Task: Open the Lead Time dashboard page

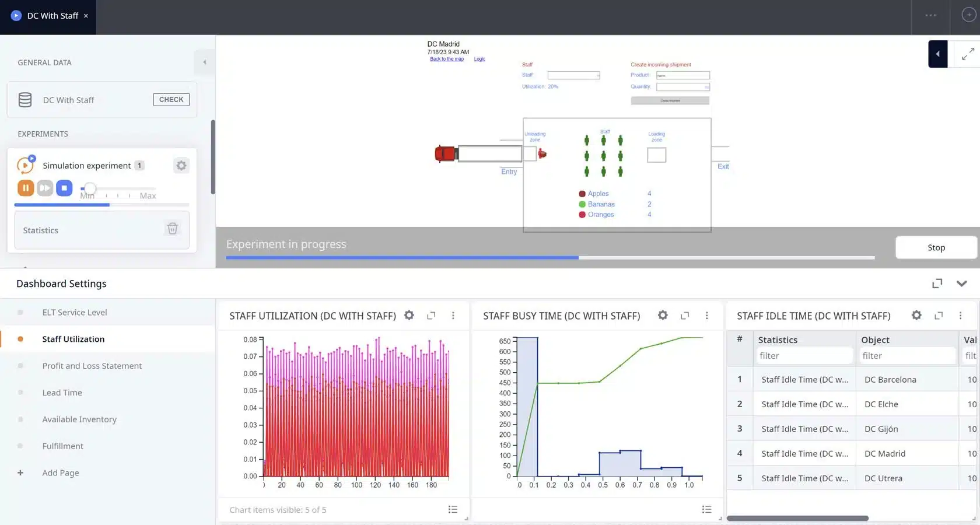Action: [62, 393]
